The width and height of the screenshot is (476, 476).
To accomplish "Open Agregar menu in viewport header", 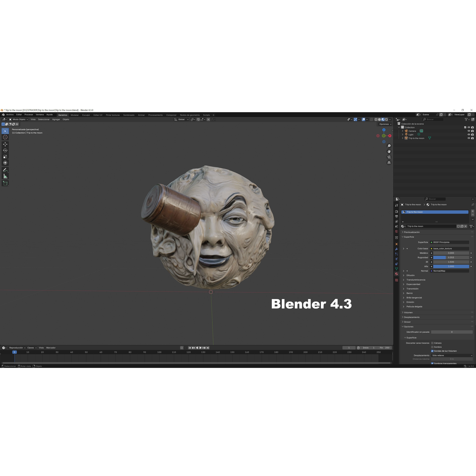I will [x=56, y=119].
